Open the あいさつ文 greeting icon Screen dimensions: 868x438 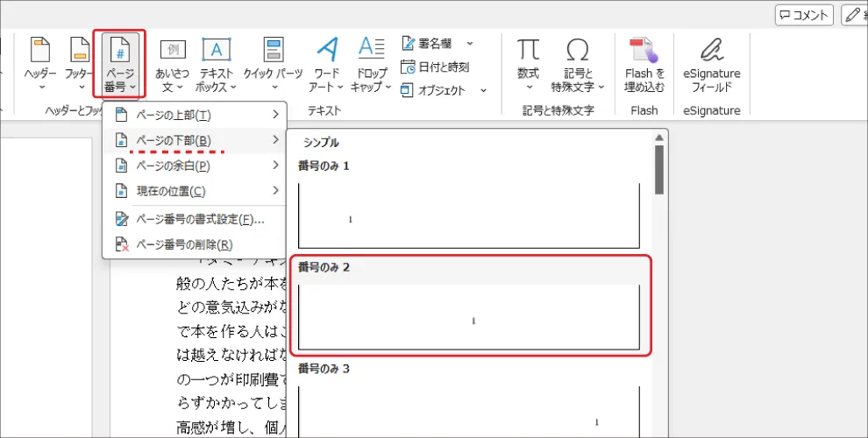coord(172,50)
